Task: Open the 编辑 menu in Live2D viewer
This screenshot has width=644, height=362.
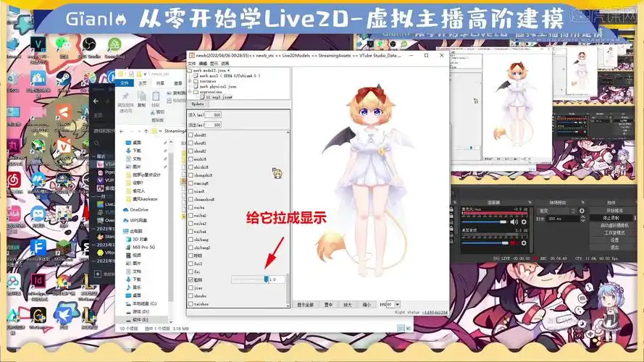Action: 203,64
